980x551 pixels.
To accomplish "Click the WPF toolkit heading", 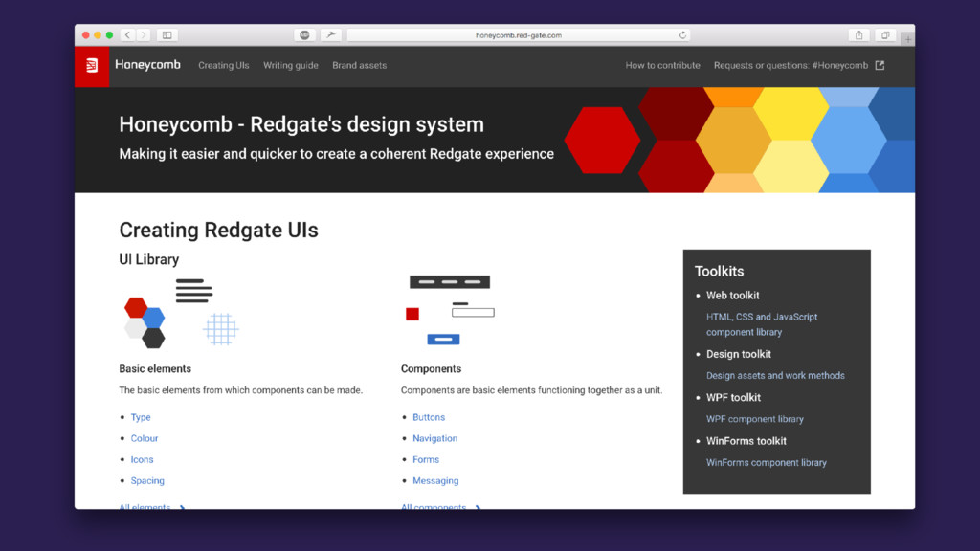I will pyautogui.click(x=733, y=397).
